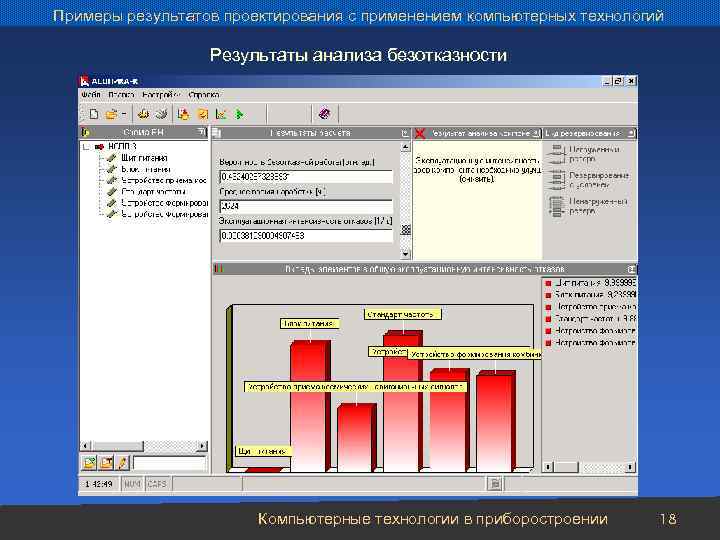Select the root project node in tree

pos(122,146)
